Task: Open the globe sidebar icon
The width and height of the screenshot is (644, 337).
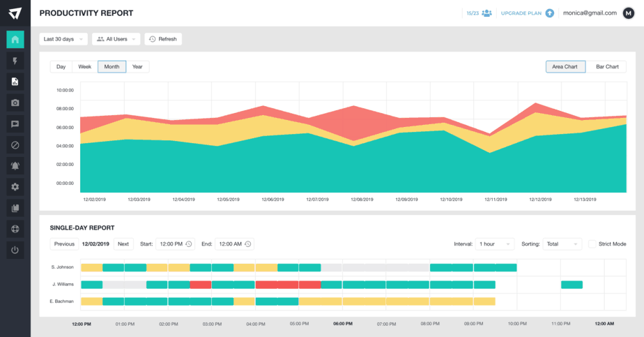Action: coord(15,229)
